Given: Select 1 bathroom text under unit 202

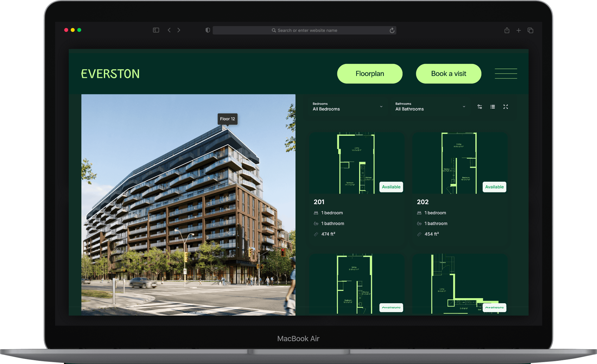Looking at the screenshot, I should [x=436, y=223].
